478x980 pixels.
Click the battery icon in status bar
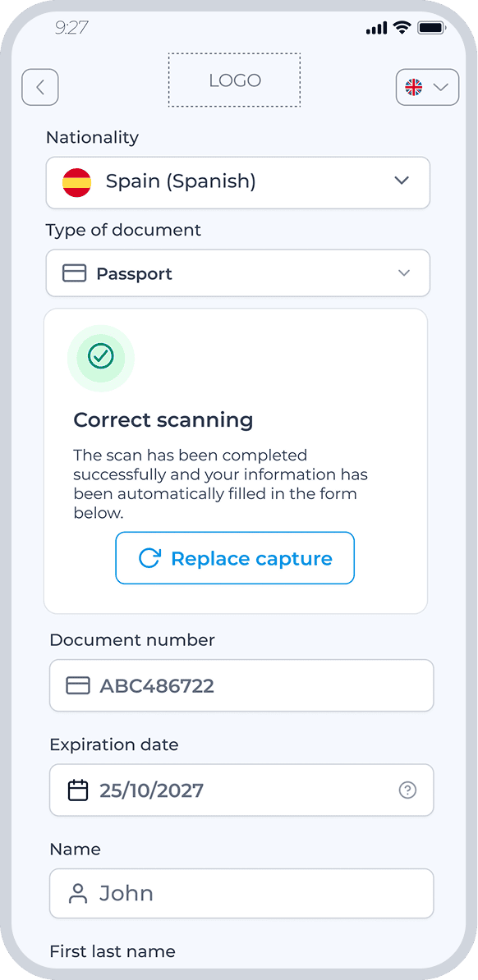pos(431,28)
